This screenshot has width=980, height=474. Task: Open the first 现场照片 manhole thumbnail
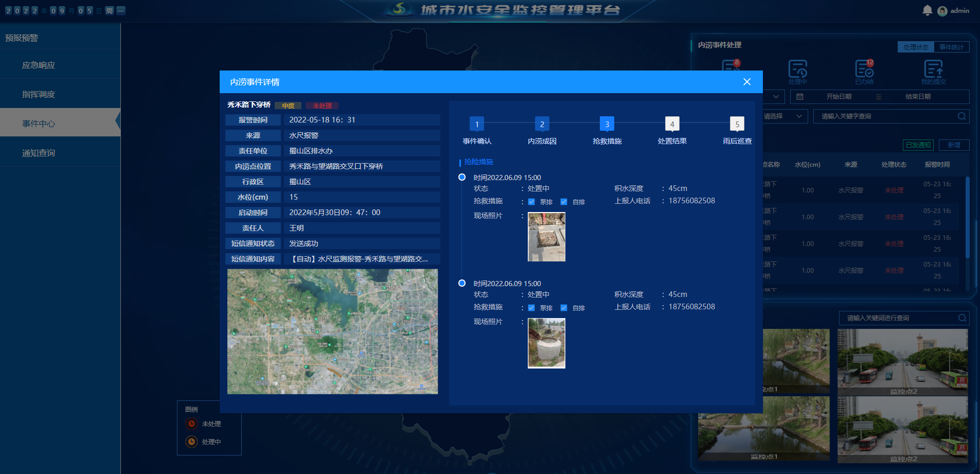click(546, 237)
